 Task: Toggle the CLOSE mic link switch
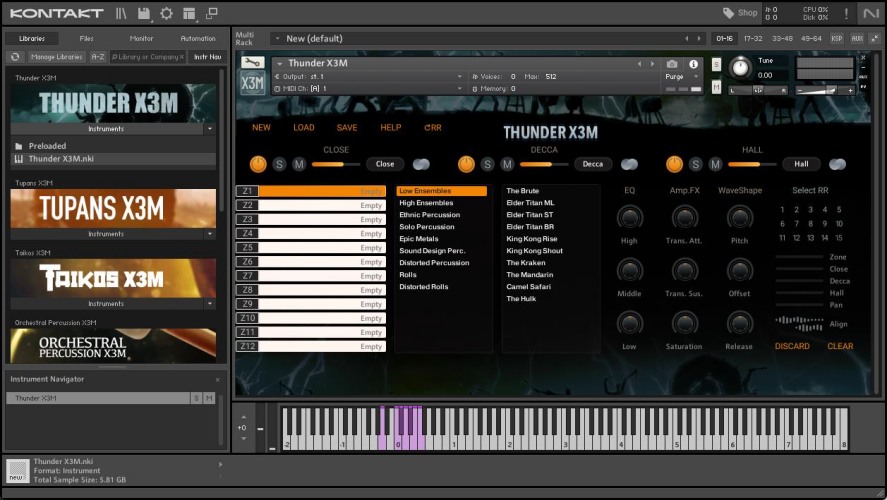pos(421,164)
